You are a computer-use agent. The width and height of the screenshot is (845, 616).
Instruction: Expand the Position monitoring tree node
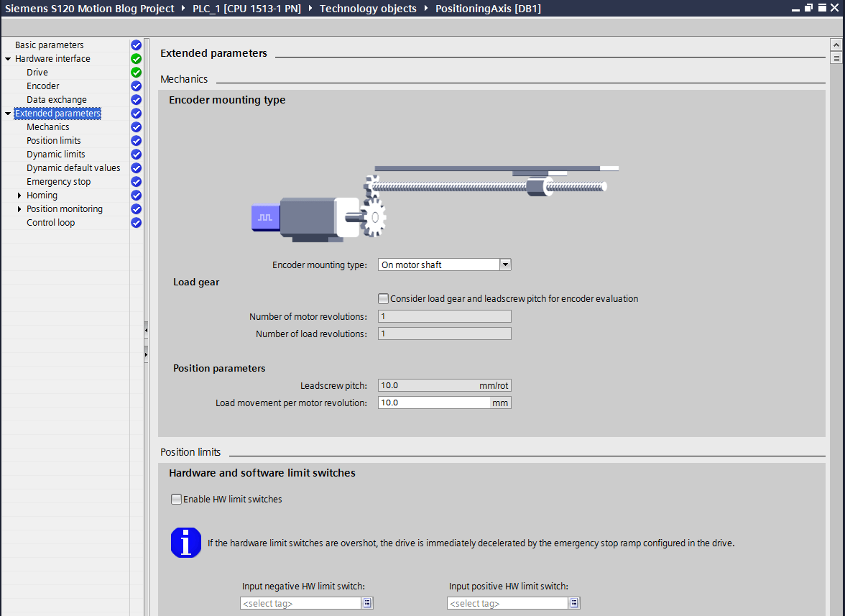[19, 209]
